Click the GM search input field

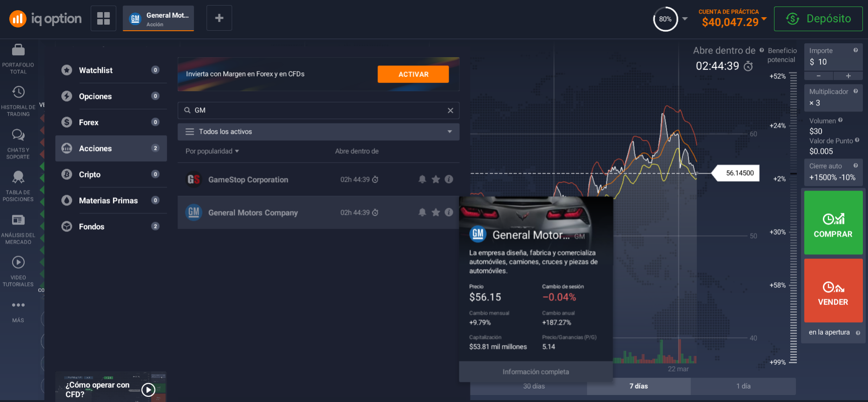point(318,110)
